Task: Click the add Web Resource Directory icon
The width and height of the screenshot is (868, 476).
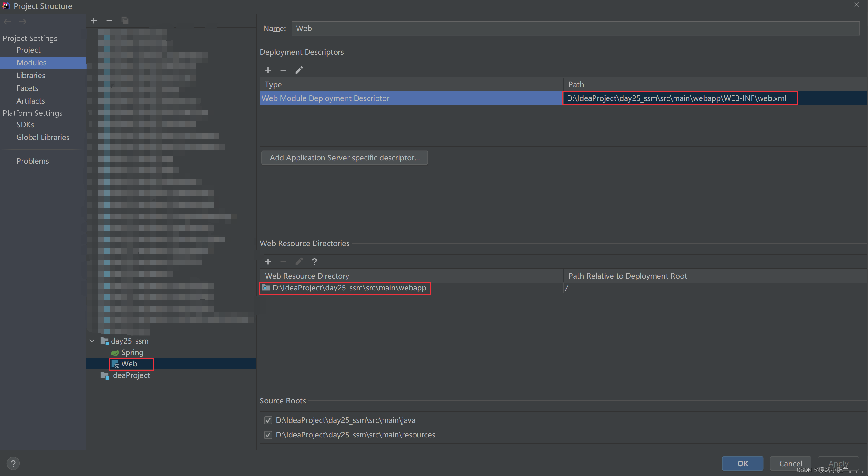Action: click(x=268, y=261)
